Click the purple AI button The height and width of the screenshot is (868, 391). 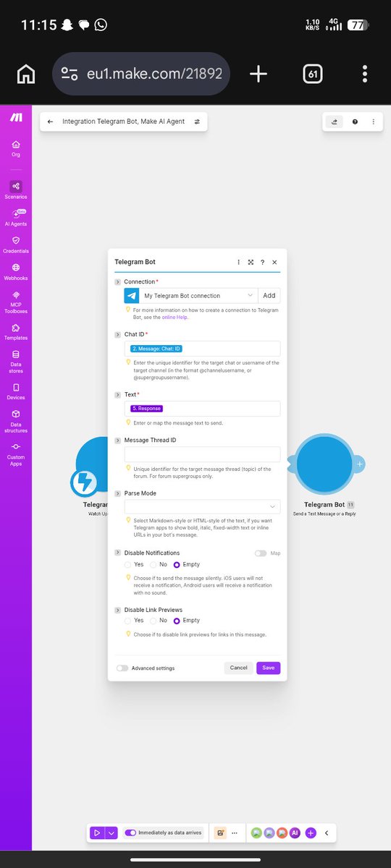coord(295,833)
